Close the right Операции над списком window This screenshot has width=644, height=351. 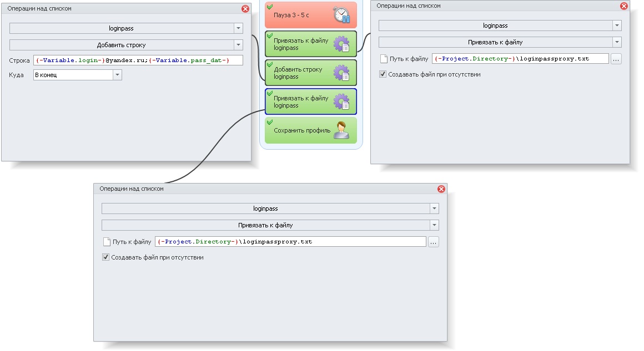click(x=624, y=6)
